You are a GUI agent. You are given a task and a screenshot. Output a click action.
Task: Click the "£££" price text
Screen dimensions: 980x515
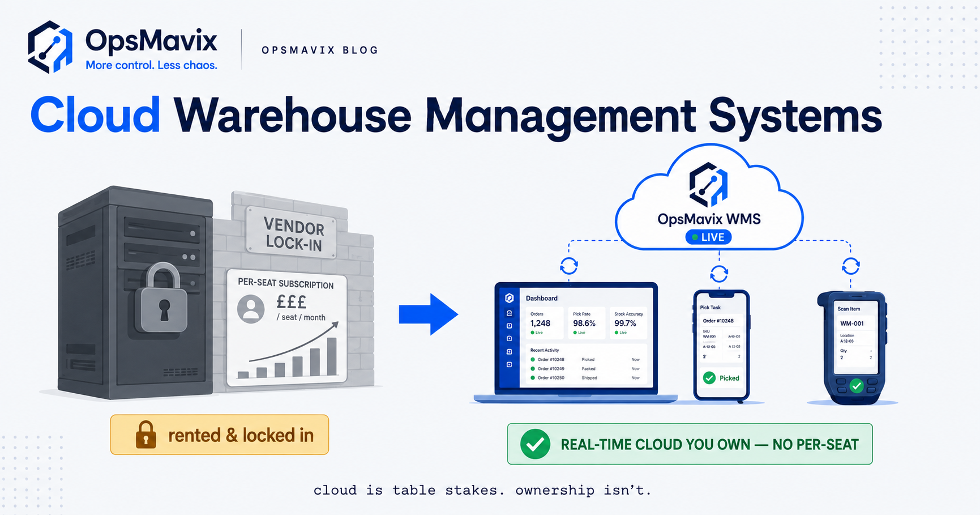click(291, 301)
